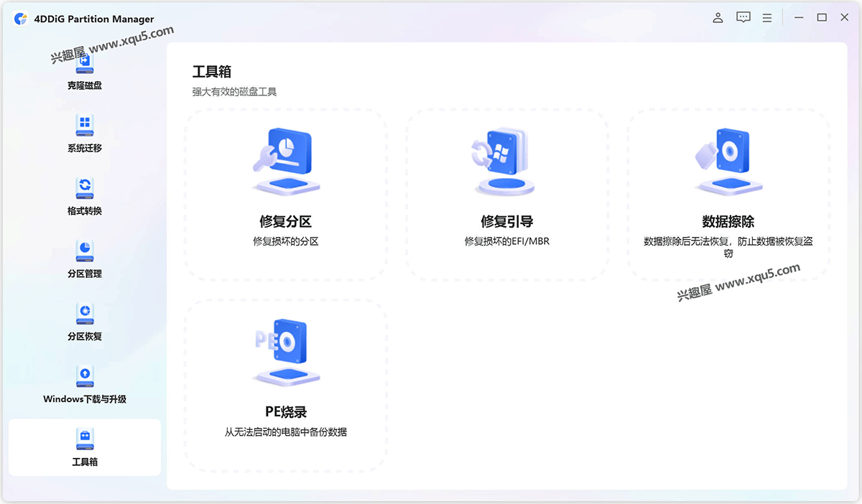Image resolution: width=862 pixels, height=504 pixels.
Task: Switch to Windows下载与升级 label
Action: pyautogui.click(x=85, y=399)
